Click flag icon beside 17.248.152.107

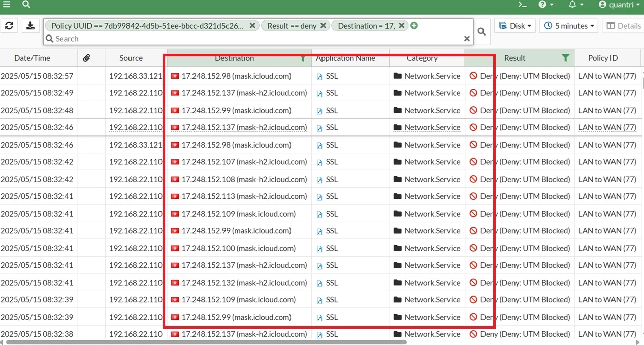(x=175, y=162)
